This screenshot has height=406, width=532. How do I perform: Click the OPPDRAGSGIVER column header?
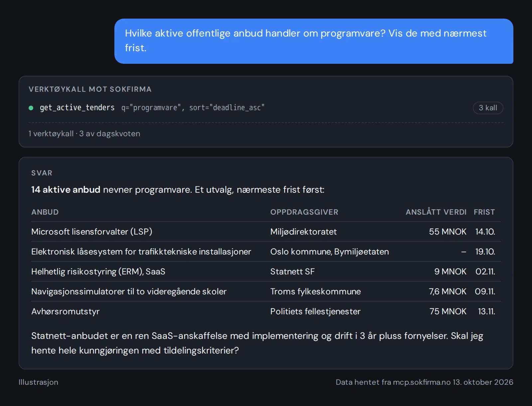(304, 212)
